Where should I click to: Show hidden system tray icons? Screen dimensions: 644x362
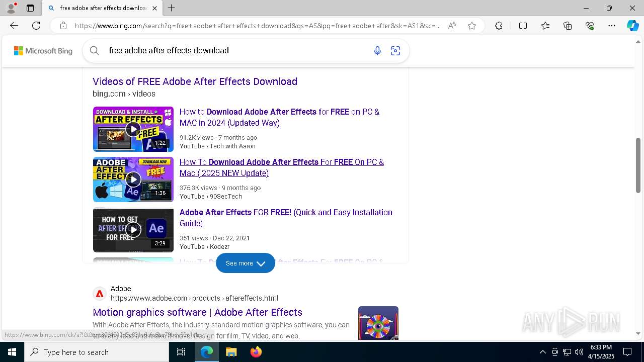pyautogui.click(x=542, y=352)
